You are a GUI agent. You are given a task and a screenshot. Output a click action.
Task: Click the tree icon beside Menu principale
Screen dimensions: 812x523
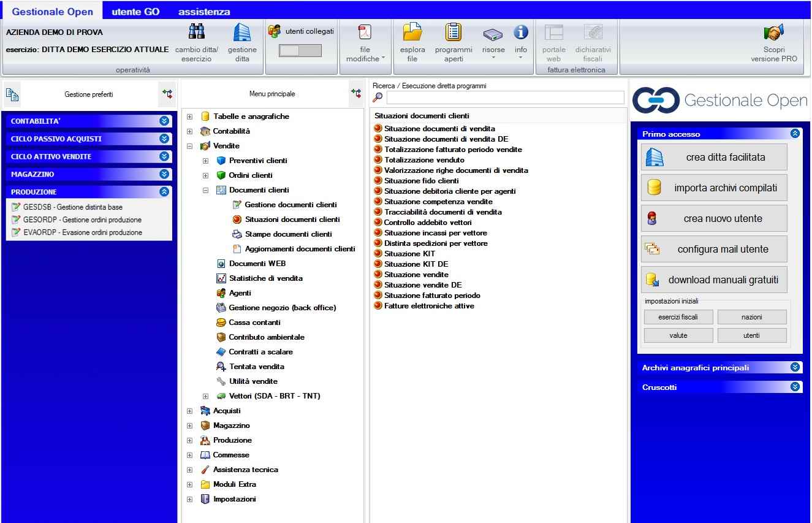point(355,94)
